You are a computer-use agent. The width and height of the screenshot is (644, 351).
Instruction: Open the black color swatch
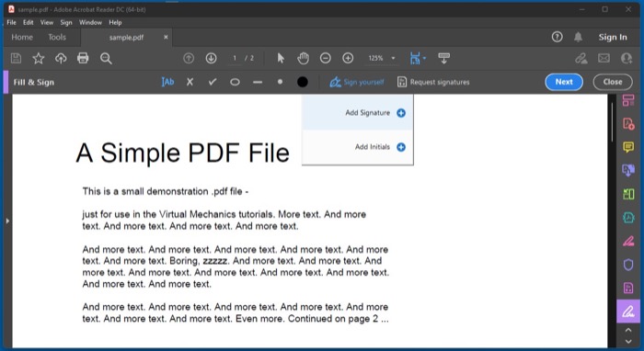pos(303,82)
